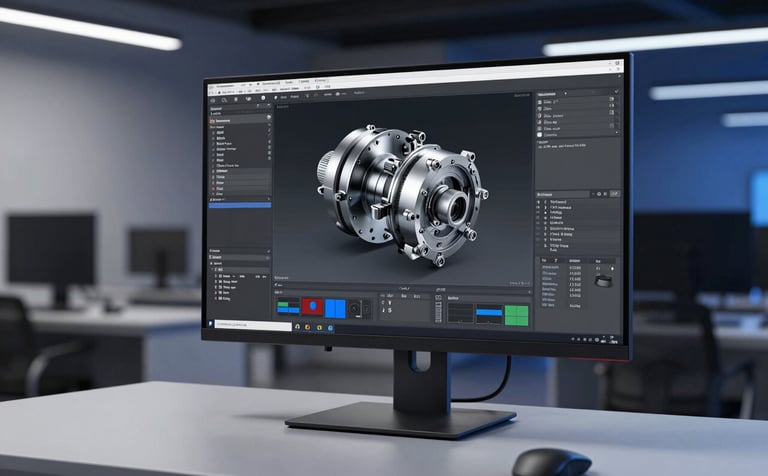Click the white circular icon in top toolbar
Screen dimensions: 768x476
(x=263, y=98)
